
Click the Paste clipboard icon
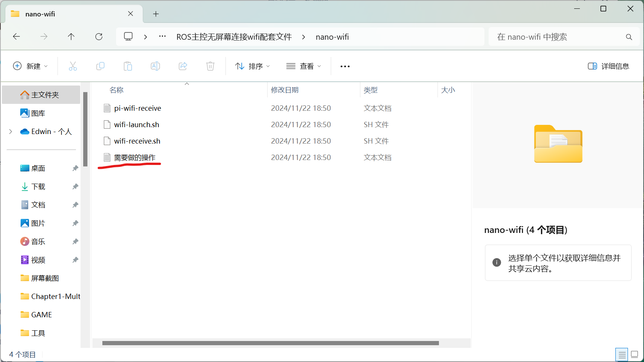coord(128,66)
